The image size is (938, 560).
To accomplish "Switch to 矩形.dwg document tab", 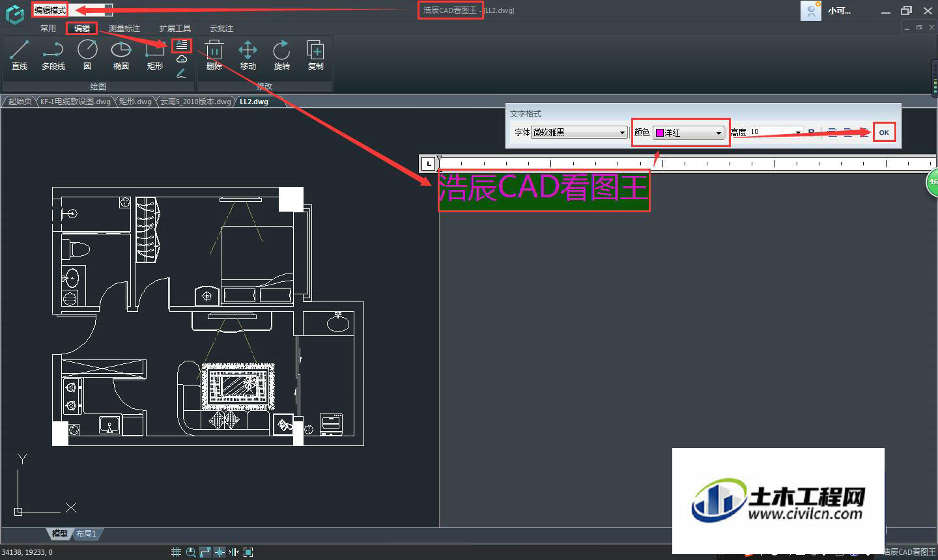I will coord(135,102).
